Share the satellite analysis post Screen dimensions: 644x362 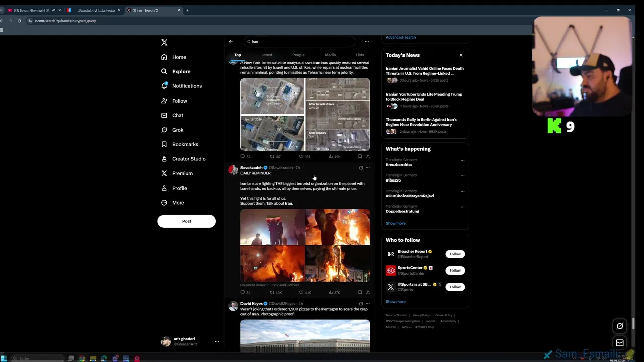click(x=368, y=156)
